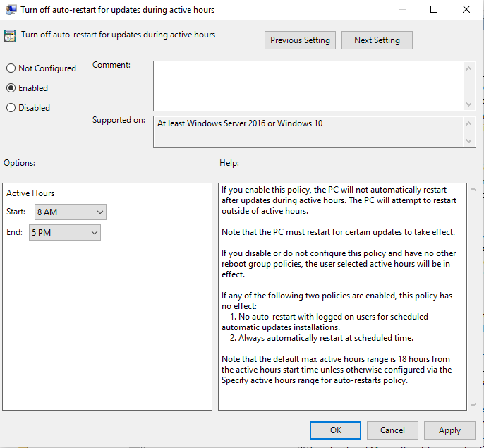Click the 'Options:' label
The image size is (484, 448).
(19, 163)
